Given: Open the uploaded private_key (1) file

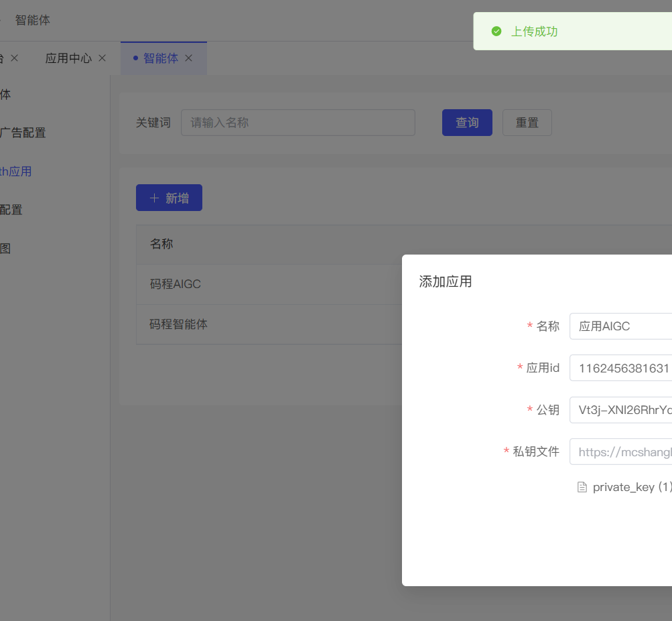Looking at the screenshot, I should 631,487.
